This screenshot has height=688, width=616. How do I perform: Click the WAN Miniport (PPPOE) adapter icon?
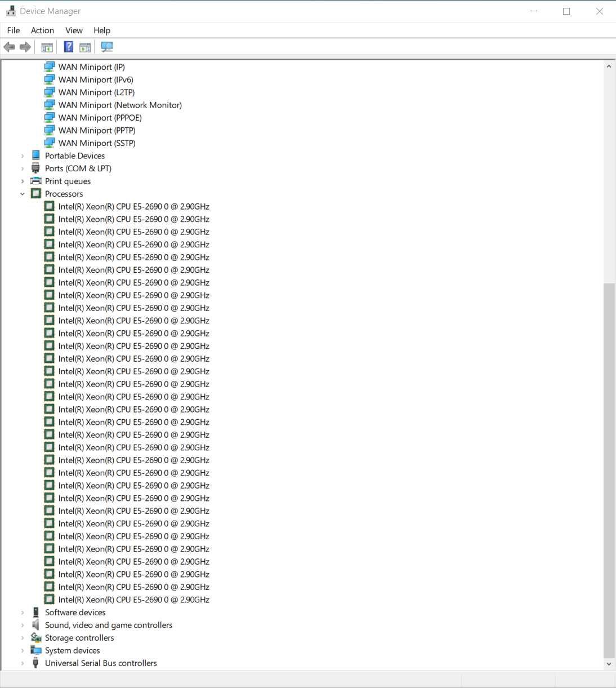50,117
